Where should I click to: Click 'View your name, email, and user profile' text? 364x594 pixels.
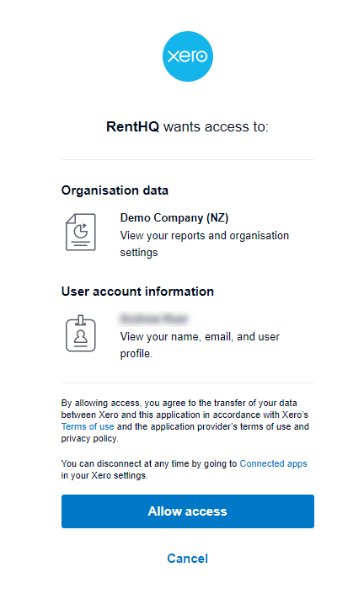(x=200, y=345)
